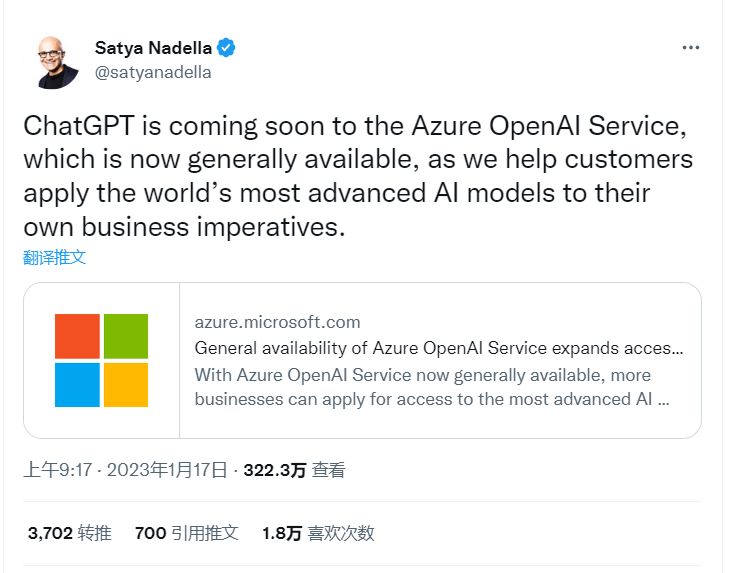Click the blue verified badge

(x=228, y=48)
